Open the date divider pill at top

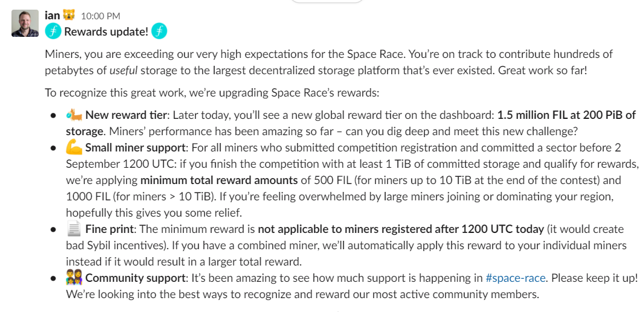click(326, 1)
